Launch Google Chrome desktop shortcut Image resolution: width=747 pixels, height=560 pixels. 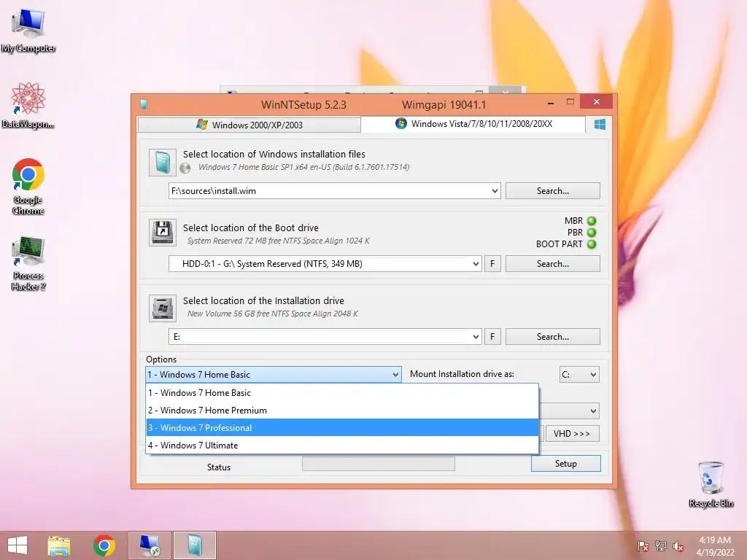[28, 186]
